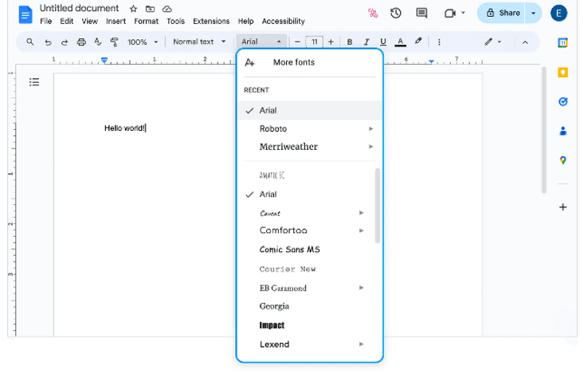Open the Extensions menu
This screenshot has height=374, width=588.
coord(211,22)
